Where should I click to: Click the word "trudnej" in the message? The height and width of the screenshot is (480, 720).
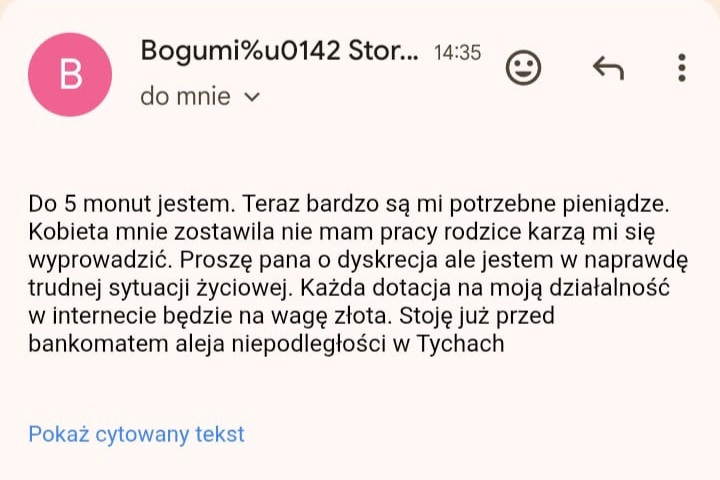63,289
